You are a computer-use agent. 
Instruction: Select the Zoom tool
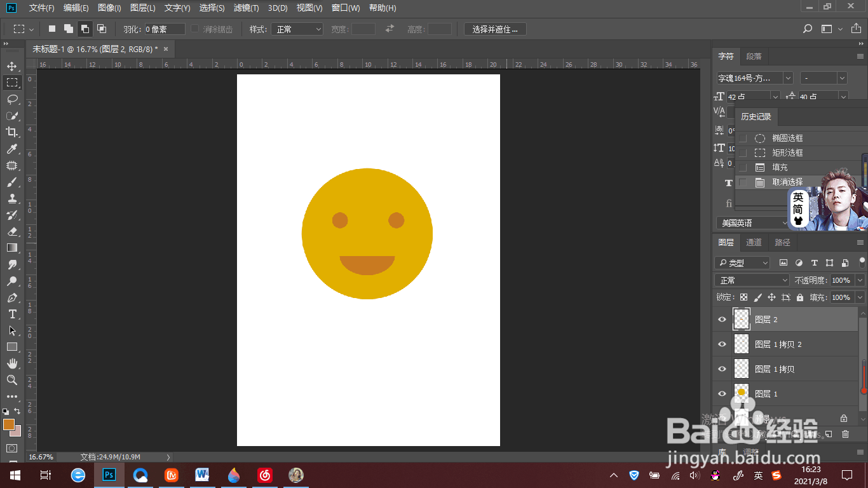12,380
